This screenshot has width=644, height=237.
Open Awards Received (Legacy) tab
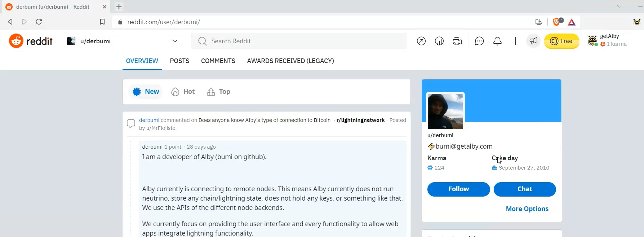point(290,61)
